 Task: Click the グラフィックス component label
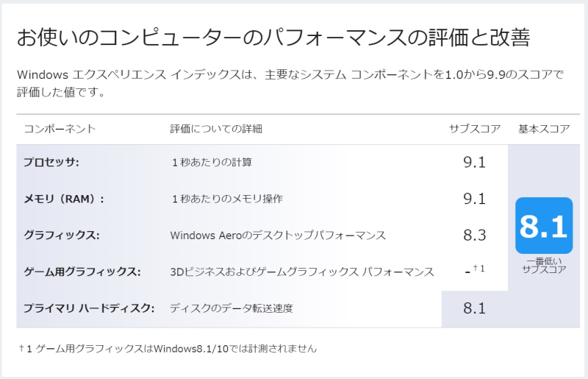[62, 235]
